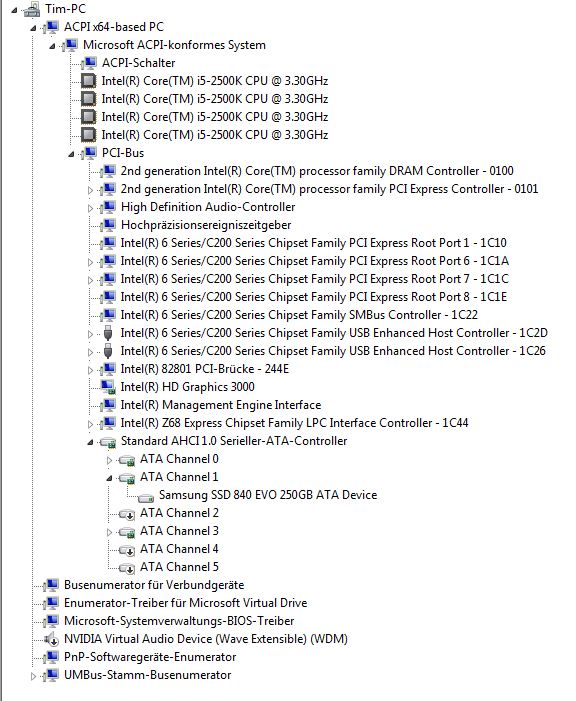Viewport: 576px width, 701px height.
Task: Select the Hochpräzisionsereigniszeitgeber label
Action: 206,225
